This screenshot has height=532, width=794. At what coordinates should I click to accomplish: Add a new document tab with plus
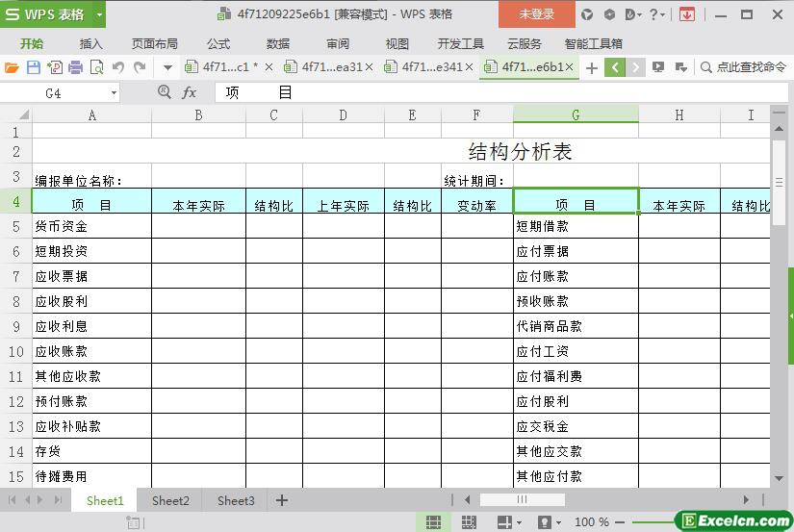tap(592, 67)
